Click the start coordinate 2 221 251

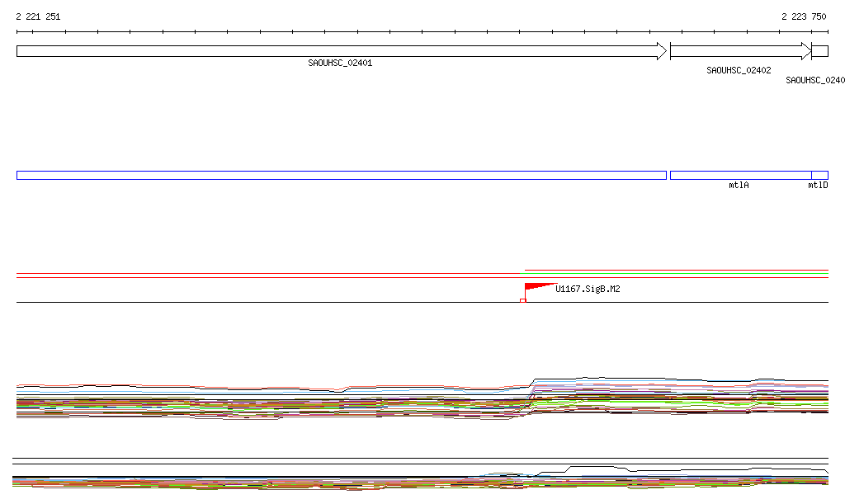coord(38,16)
